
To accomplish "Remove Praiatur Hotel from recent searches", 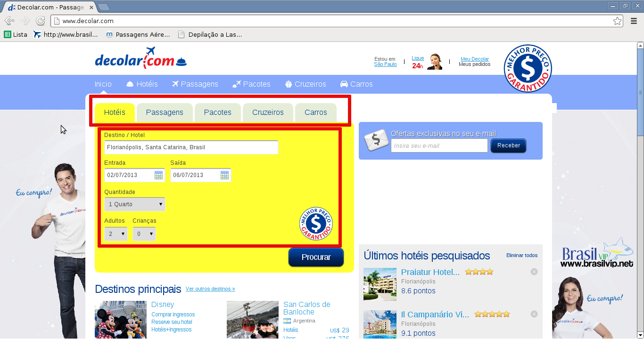I will [534, 272].
